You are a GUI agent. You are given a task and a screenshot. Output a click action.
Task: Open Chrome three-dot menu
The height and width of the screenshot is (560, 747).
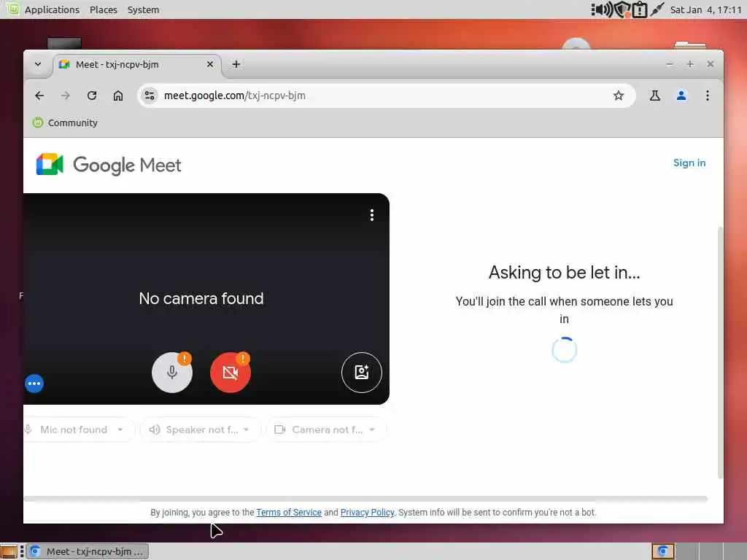coord(708,96)
